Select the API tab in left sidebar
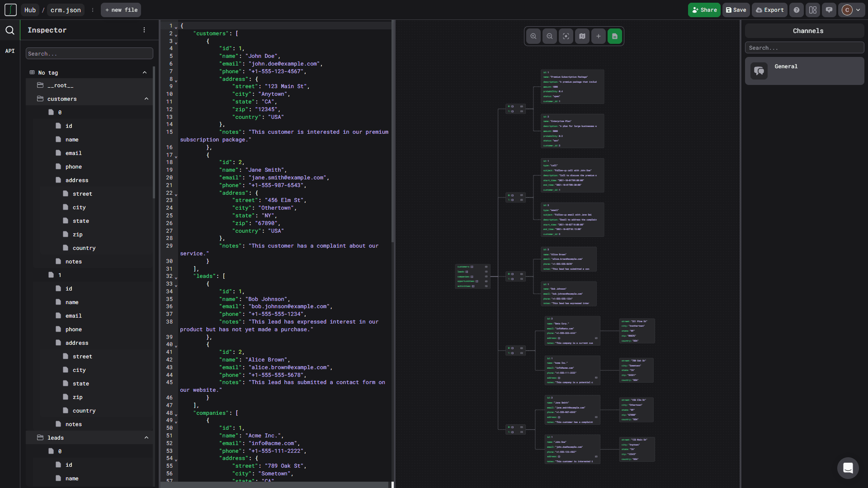868x488 pixels. (x=10, y=51)
